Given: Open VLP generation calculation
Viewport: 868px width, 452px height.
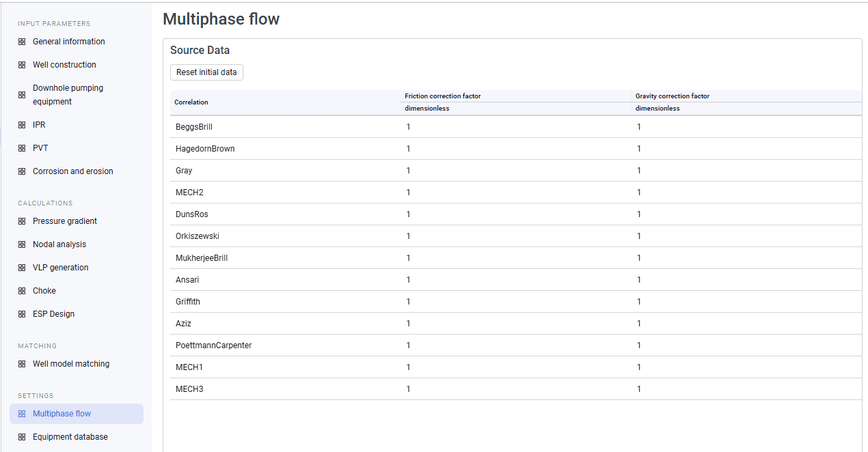Looking at the screenshot, I should 77,268.
